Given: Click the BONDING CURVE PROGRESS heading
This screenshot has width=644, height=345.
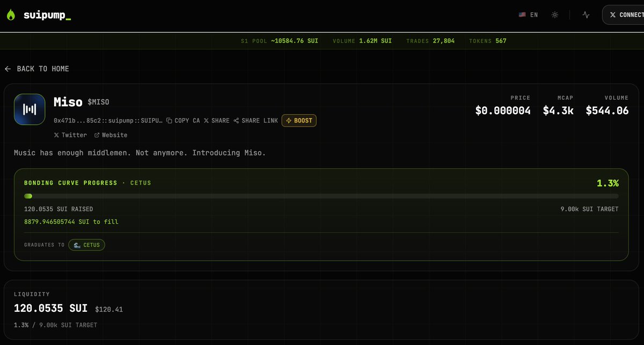Looking at the screenshot, I should tap(71, 183).
